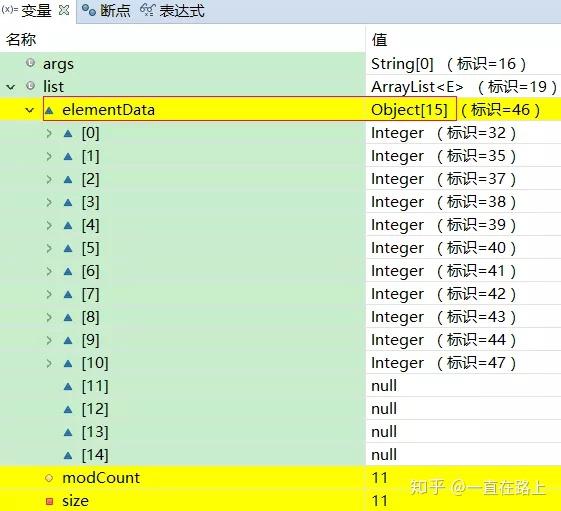Viewport: 561px width, 511px height.
Task: Collapse the list variable node
Action: point(11,87)
